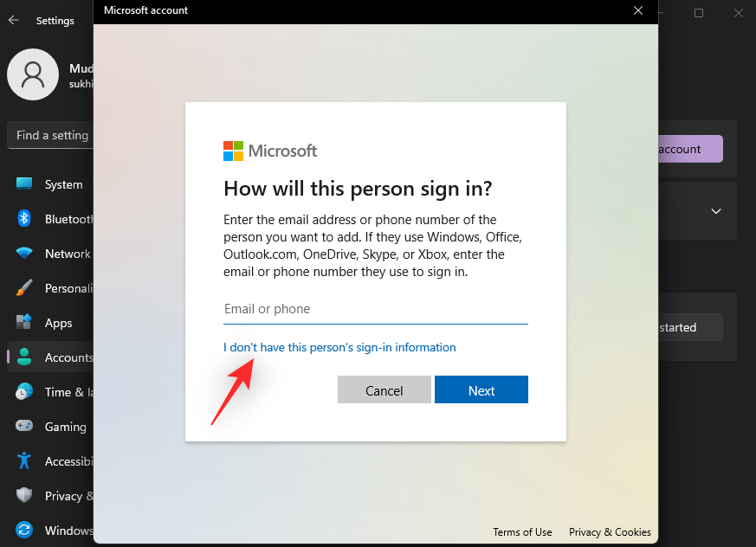
Task: Click the user profile avatar picture
Action: (33, 74)
